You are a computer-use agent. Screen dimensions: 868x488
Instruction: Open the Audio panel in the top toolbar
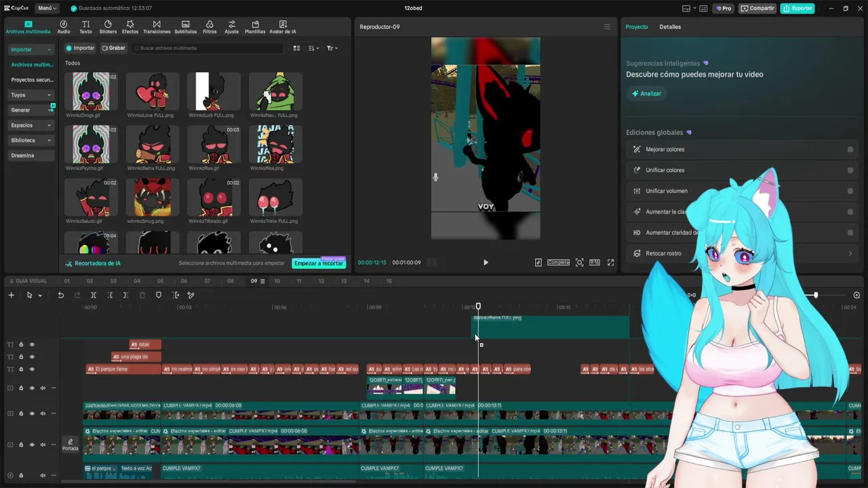coord(64,27)
